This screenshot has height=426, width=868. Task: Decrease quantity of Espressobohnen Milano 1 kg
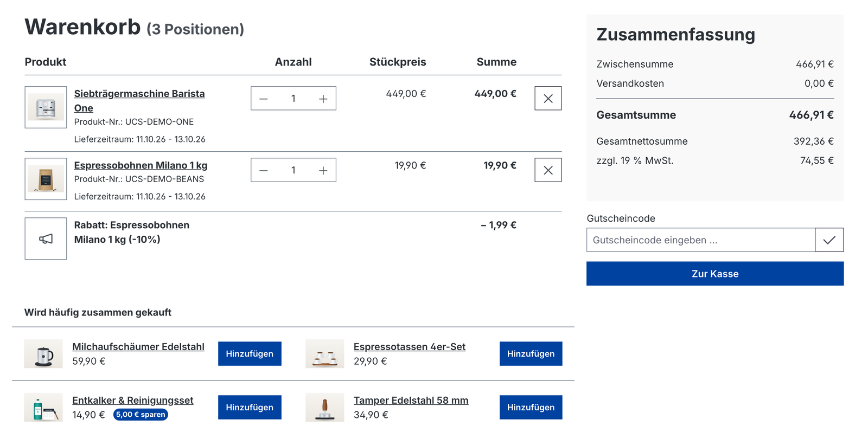click(x=264, y=170)
